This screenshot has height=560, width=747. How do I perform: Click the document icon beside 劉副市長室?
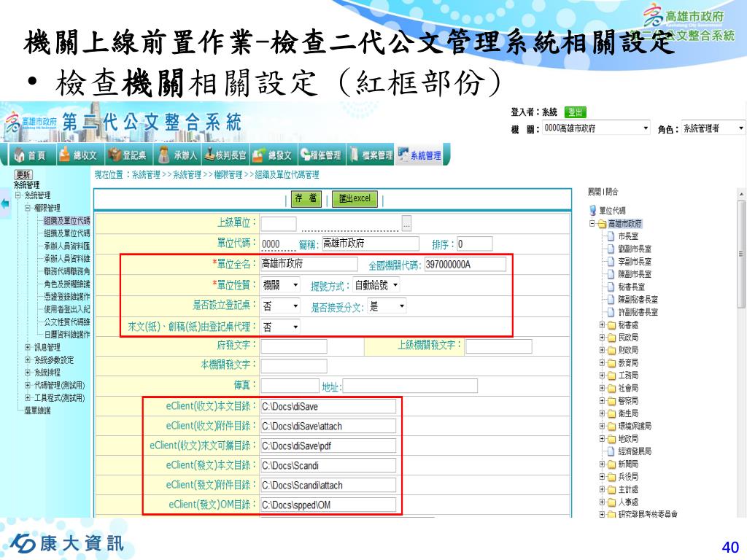coord(611,249)
